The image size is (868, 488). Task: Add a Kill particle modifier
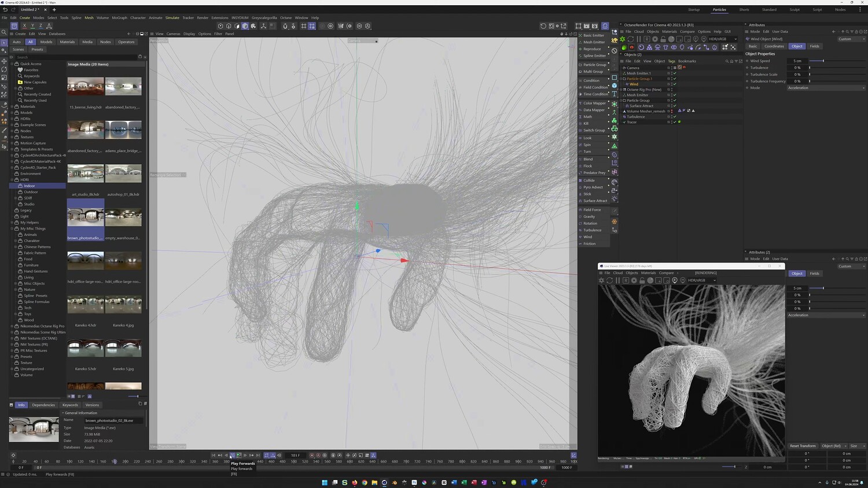(x=586, y=124)
